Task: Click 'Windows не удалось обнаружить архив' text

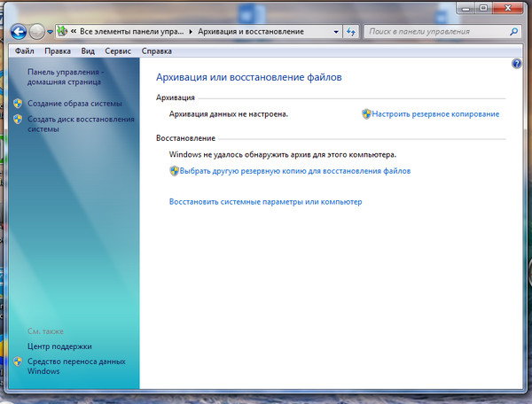Action: click(x=283, y=154)
